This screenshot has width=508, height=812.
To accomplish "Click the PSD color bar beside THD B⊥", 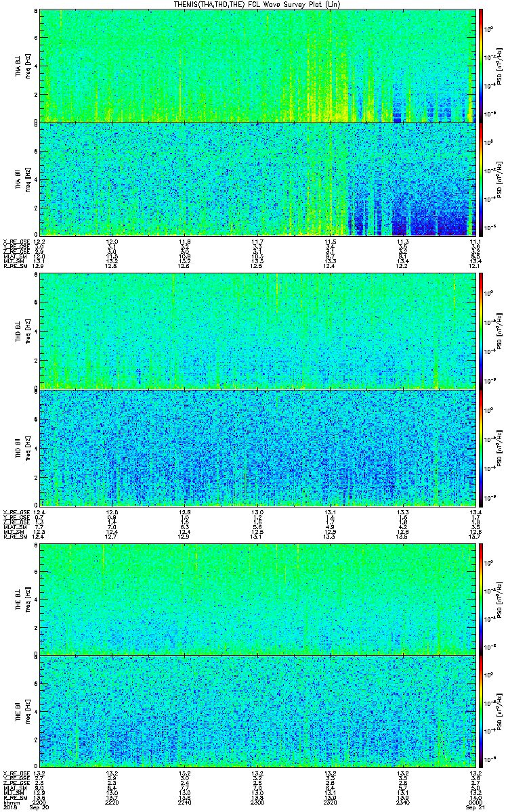I will 481,332.
